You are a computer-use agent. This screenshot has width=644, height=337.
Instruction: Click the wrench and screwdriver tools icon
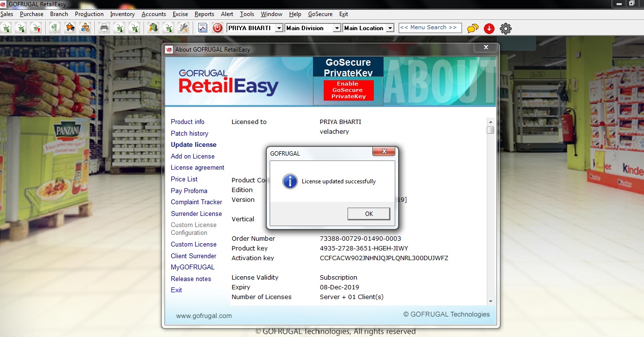click(x=183, y=28)
